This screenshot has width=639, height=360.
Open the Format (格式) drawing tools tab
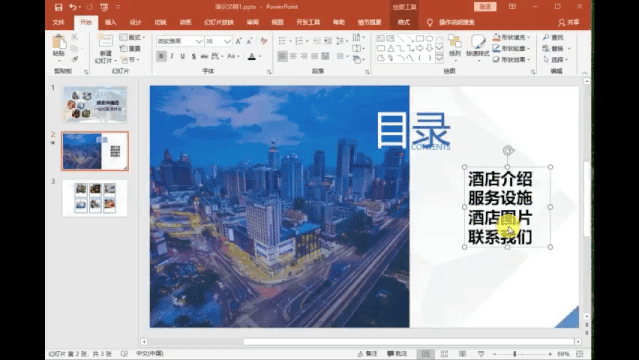(403, 22)
